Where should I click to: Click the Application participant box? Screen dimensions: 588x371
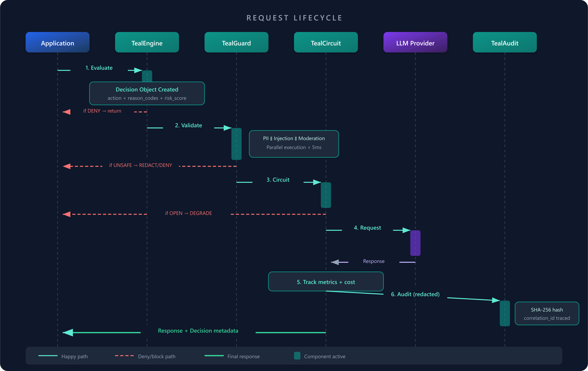tap(57, 42)
